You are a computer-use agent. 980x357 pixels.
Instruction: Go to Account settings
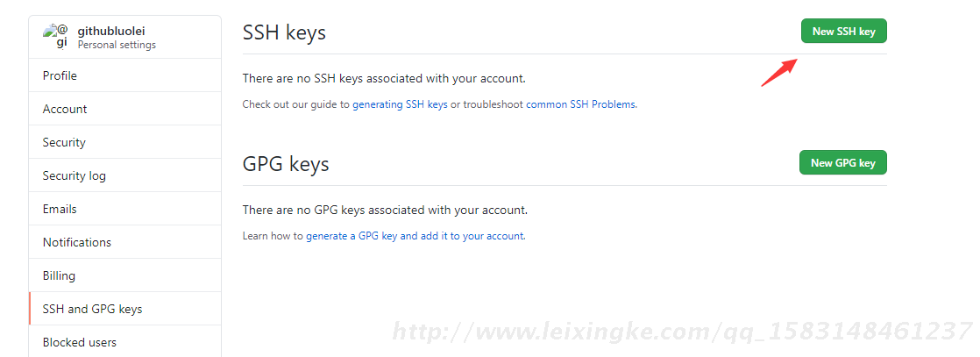point(65,109)
